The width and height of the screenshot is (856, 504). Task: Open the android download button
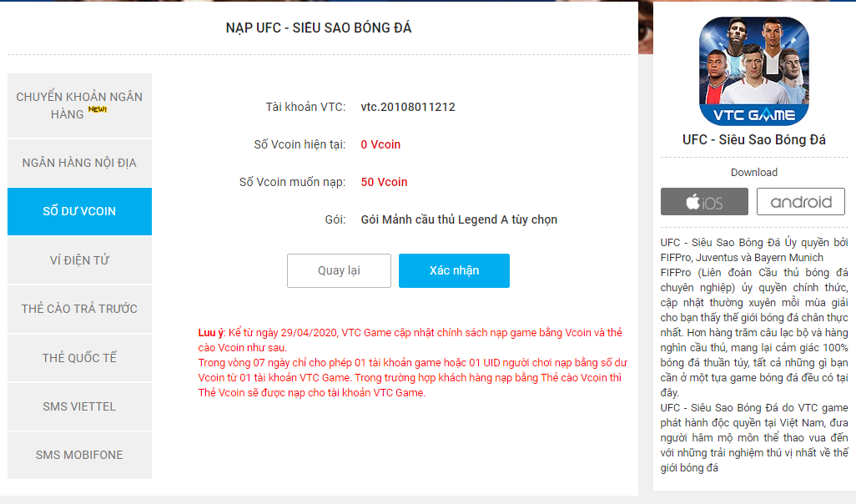pyautogui.click(x=801, y=201)
